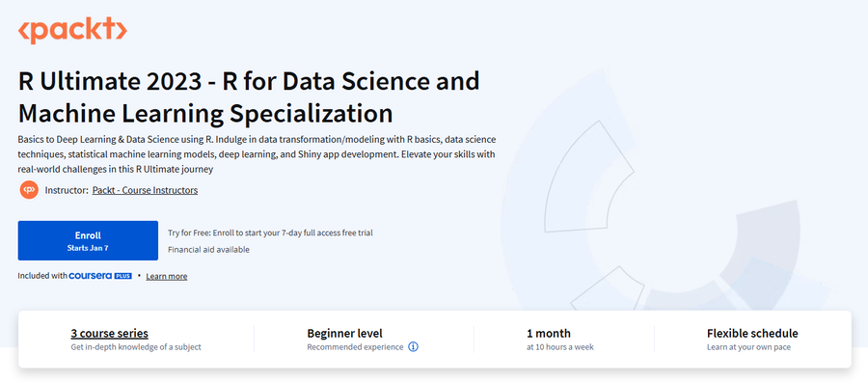Click the 'at 10 hours a week' text
The width and height of the screenshot is (868, 382).
click(x=560, y=347)
